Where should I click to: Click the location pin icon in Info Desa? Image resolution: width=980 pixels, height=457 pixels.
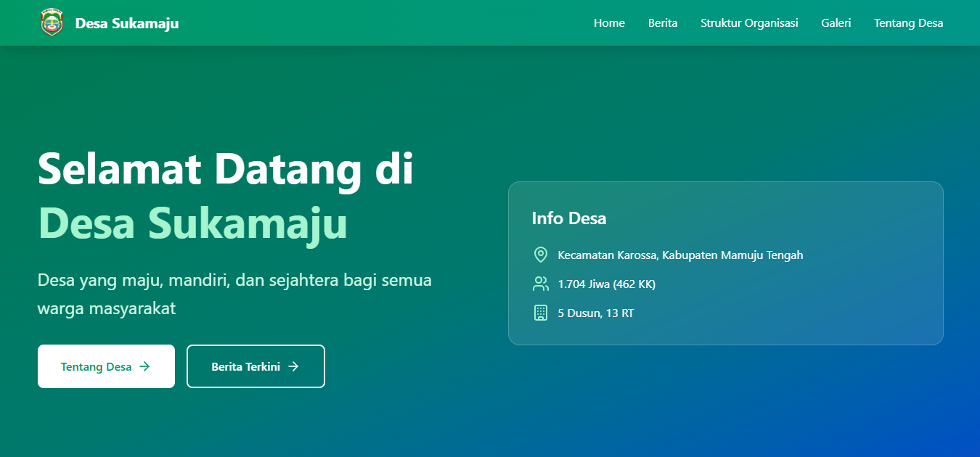(540, 255)
